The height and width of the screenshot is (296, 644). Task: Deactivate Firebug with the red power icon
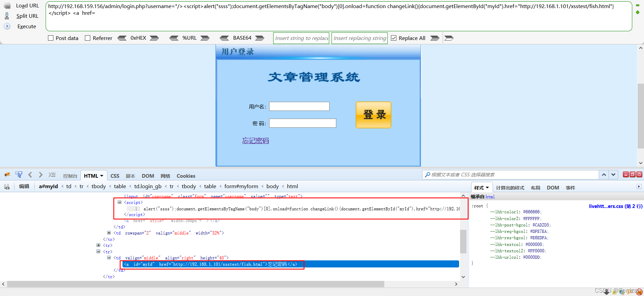point(639,174)
